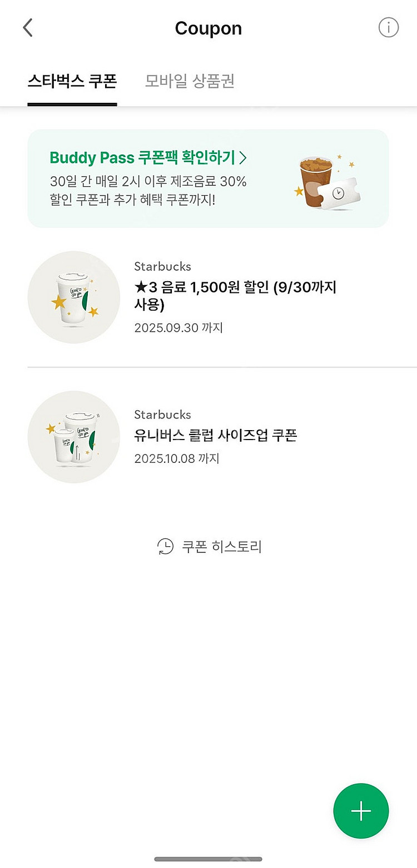
Task: Tap the 2025.09.30 까지 expiry date
Action: coord(178,328)
